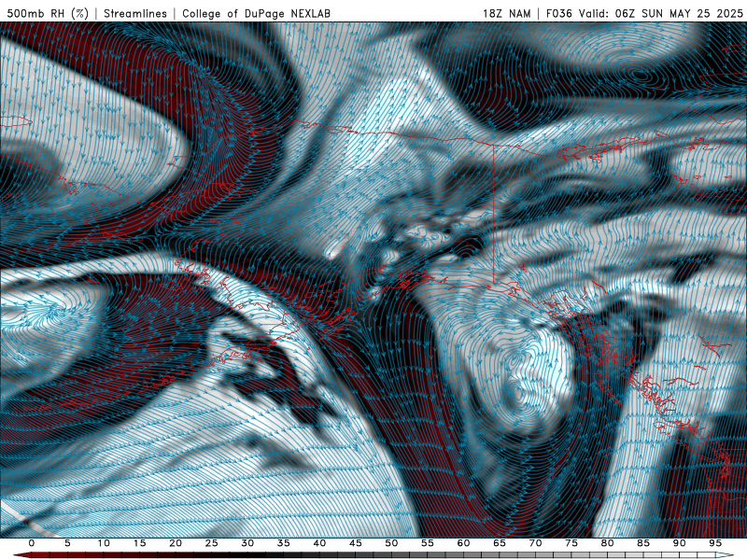Image resolution: width=747 pixels, height=560 pixels.
Task: Click the 'F036' forecast hour text
Action: click(558, 13)
